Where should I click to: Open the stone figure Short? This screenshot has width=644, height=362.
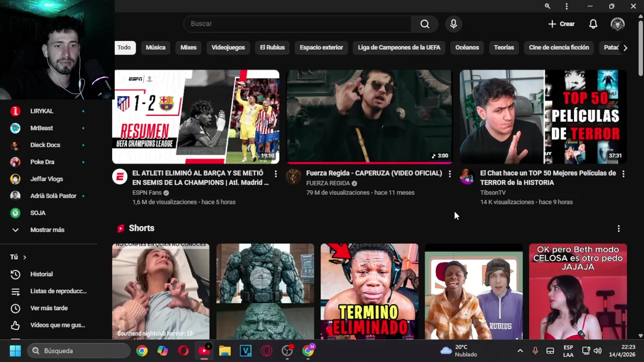[265, 292]
